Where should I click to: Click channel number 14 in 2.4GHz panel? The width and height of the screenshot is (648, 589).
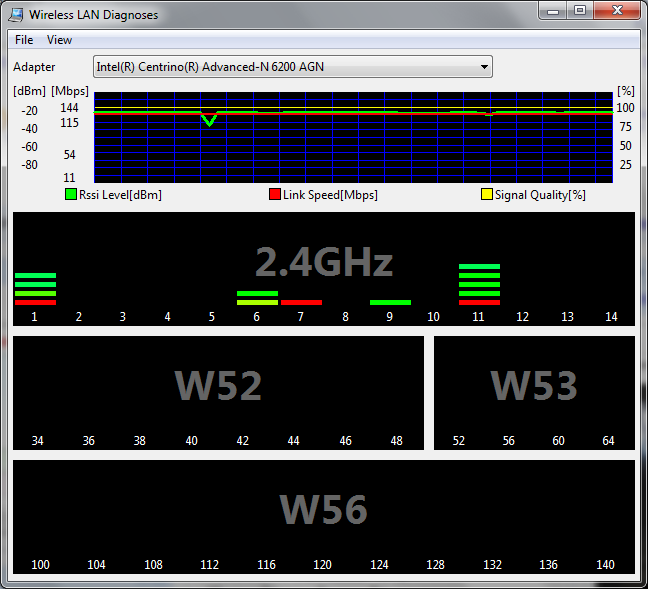(611, 317)
